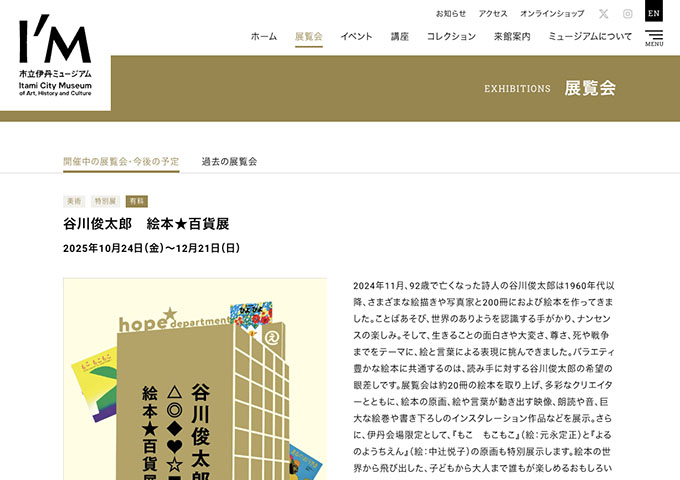Click the 美術 category tag
The width and height of the screenshot is (680, 480).
click(x=74, y=201)
